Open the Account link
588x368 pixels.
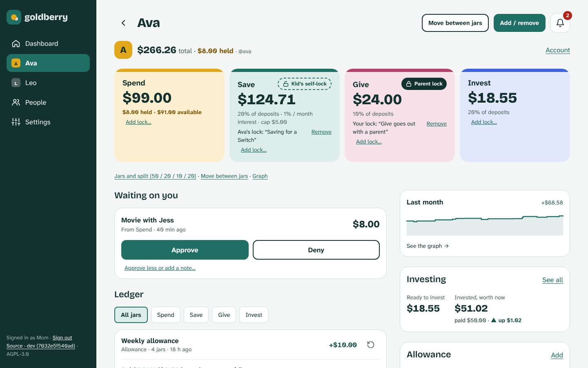[558, 50]
